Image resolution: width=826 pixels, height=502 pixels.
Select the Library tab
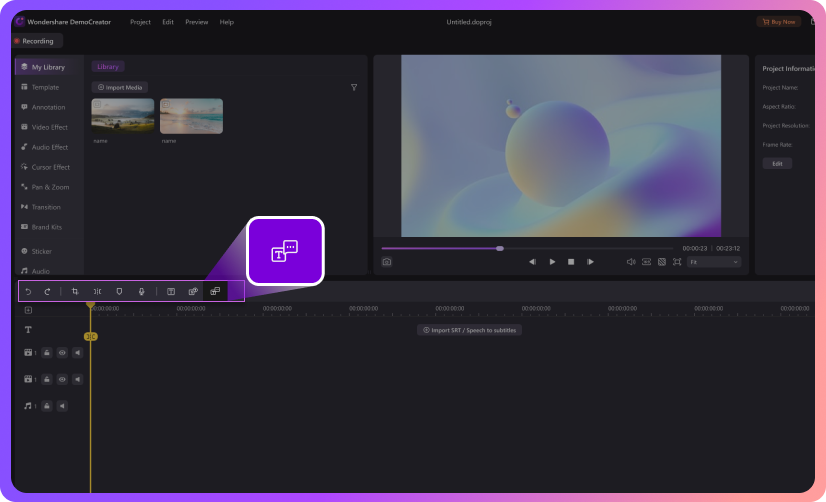pos(108,66)
